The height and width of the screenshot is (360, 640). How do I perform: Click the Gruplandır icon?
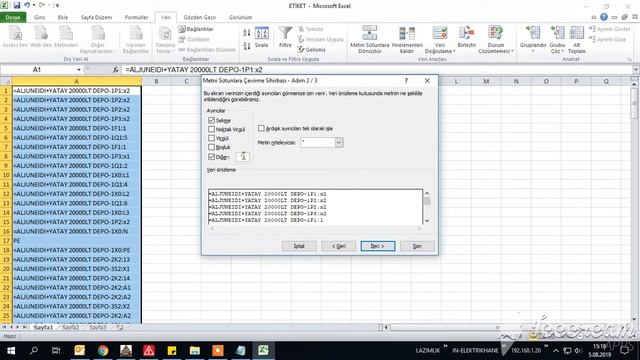coord(533,39)
